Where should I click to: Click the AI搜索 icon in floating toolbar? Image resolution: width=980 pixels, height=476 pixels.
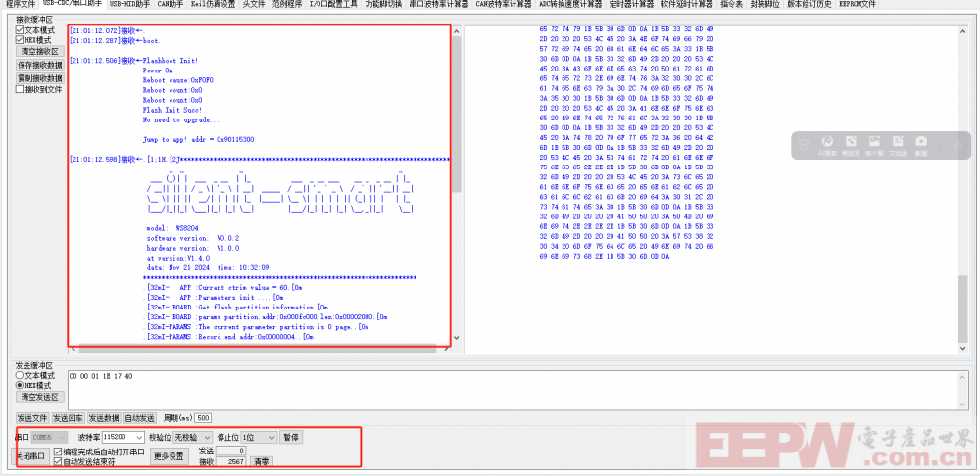point(827,142)
